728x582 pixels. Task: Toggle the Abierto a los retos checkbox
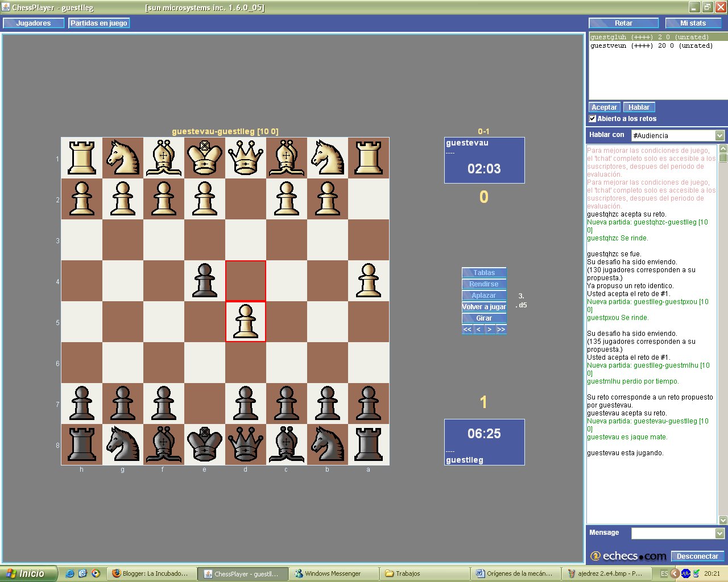[593, 119]
